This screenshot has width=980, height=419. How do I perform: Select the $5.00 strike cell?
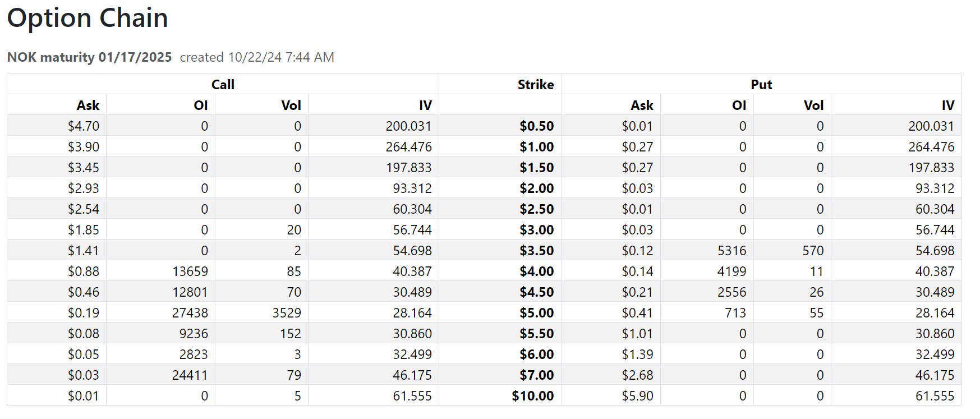click(537, 313)
